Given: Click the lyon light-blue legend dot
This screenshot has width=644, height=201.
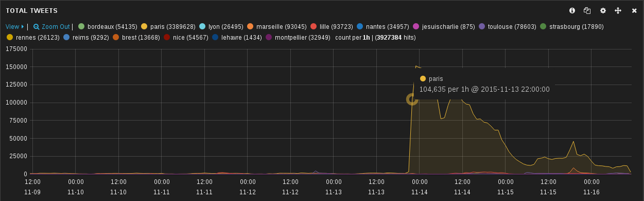Looking at the screenshot, I should 202,26.
